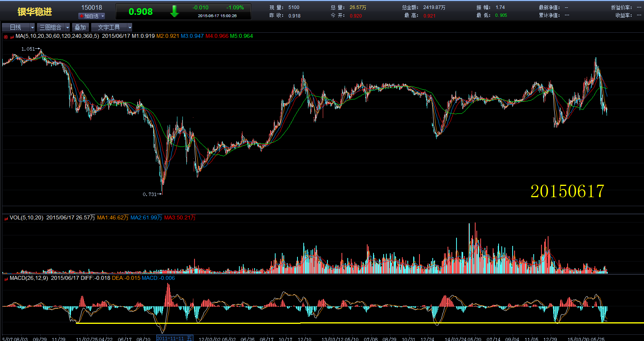
Task: Click the MACD indicator chart icon
Action: pyautogui.click(x=6, y=279)
